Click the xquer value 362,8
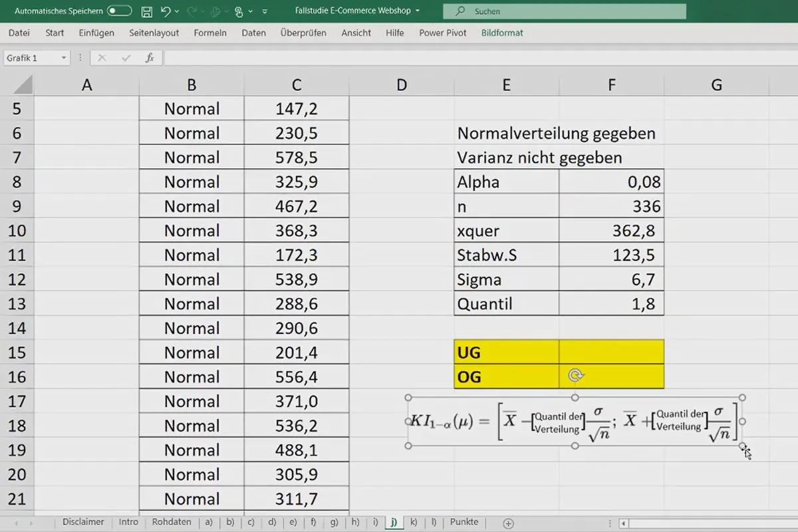798x532 pixels. 612,231
